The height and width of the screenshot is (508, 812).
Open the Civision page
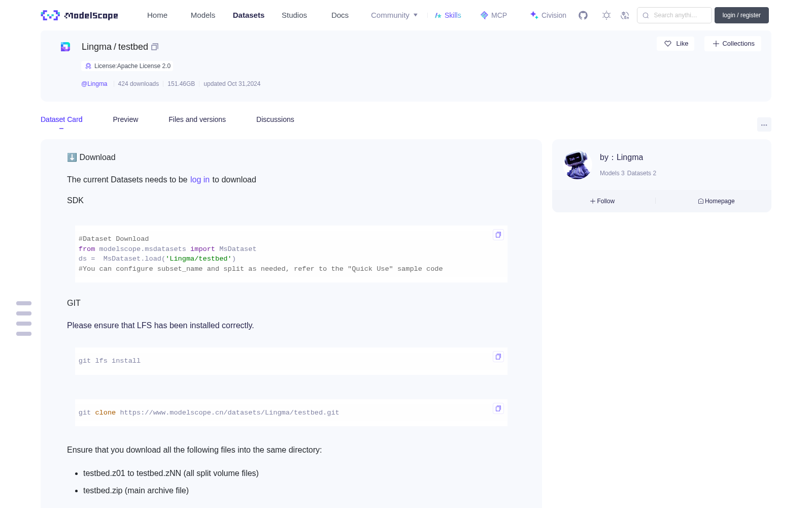(x=548, y=15)
